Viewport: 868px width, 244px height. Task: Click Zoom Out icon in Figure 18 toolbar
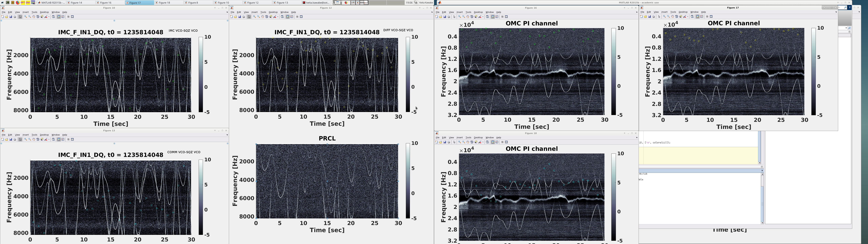(x=464, y=142)
